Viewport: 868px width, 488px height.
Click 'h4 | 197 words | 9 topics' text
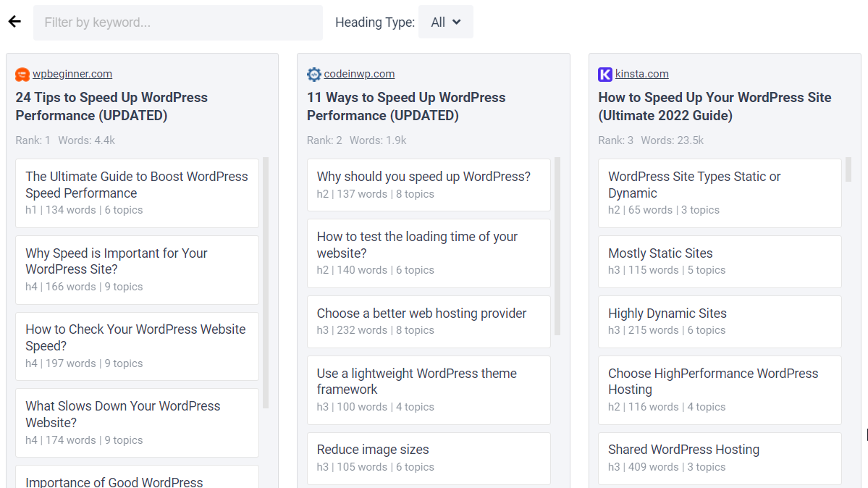(84, 363)
